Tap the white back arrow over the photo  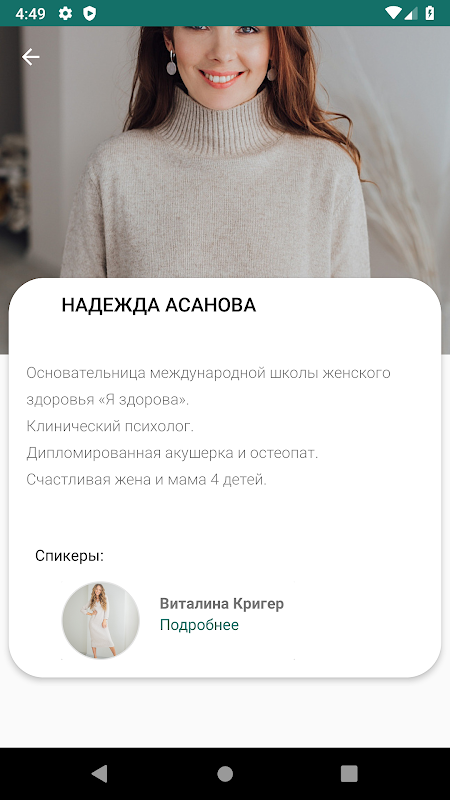point(31,57)
